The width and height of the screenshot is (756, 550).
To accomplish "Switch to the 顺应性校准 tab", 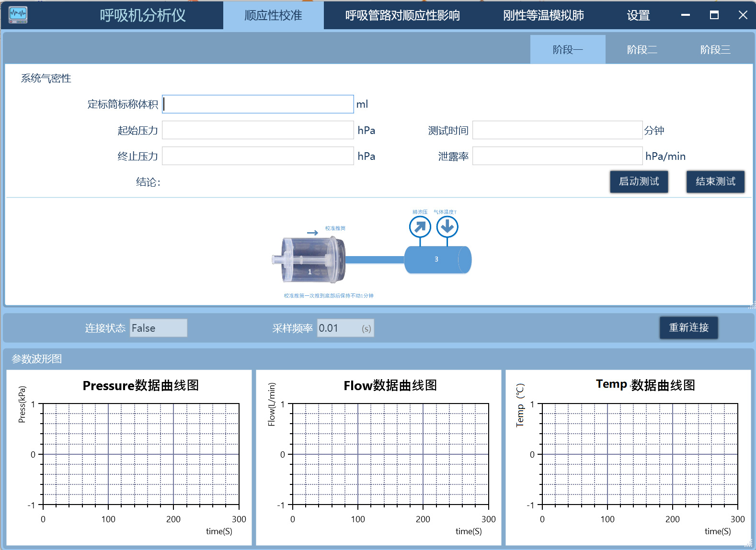I will [x=273, y=15].
